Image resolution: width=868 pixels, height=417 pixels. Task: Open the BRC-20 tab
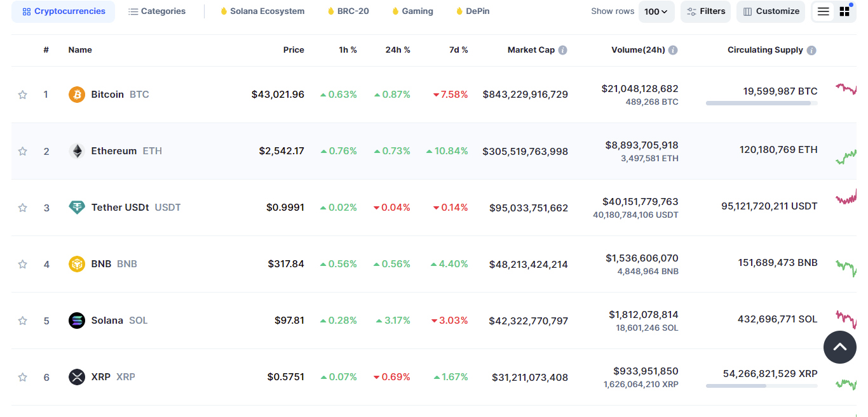[348, 11]
